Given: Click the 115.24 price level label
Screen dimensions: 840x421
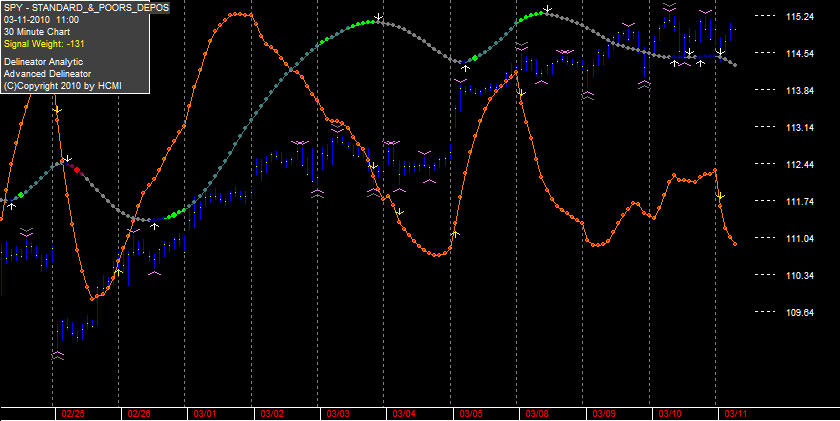Looking at the screenshot, I should (800, 17).
